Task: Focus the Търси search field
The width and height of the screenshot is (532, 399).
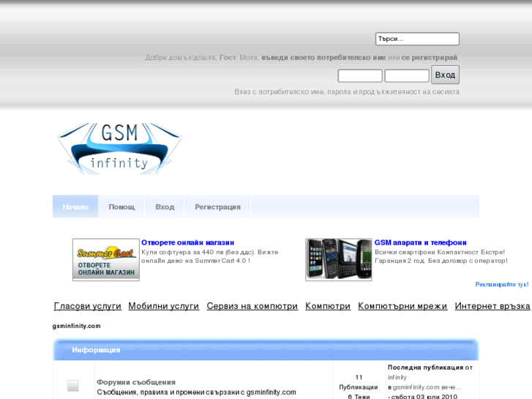Action: [417, 39]
